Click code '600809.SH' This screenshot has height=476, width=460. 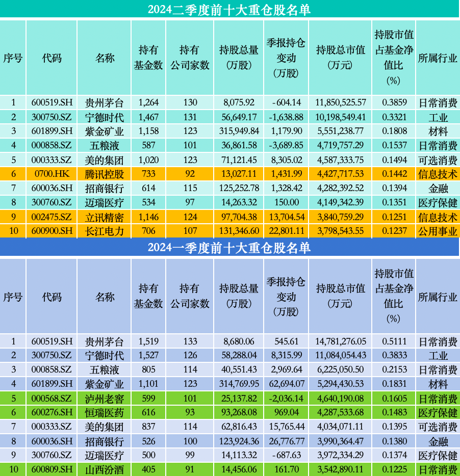point(52,469)
